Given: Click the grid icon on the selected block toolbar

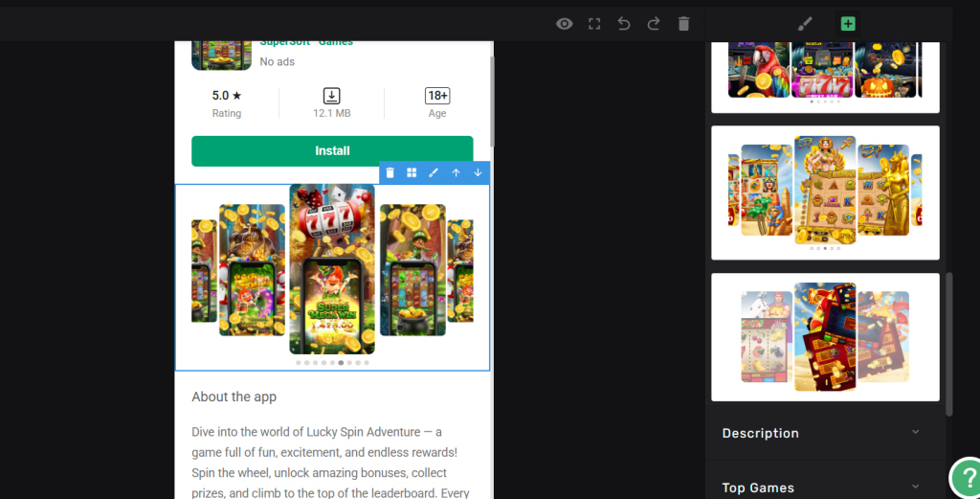Looking at the screenshot, I should [x=412, y=172].
